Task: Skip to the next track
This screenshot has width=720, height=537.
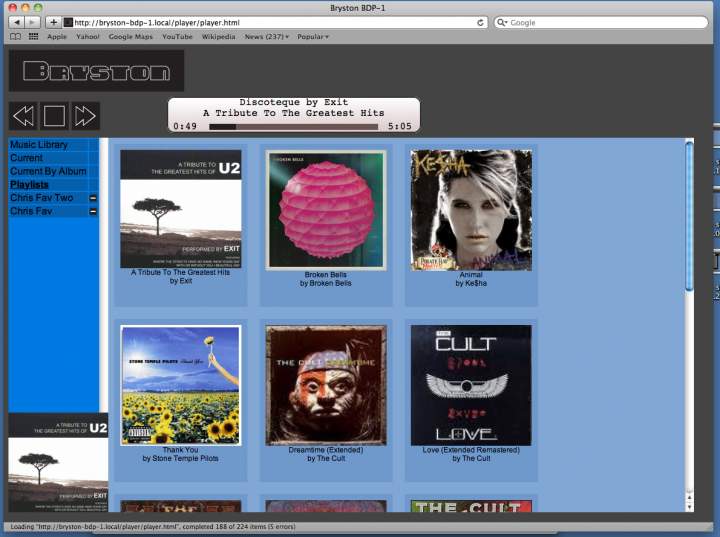Action: coord(85,116)
